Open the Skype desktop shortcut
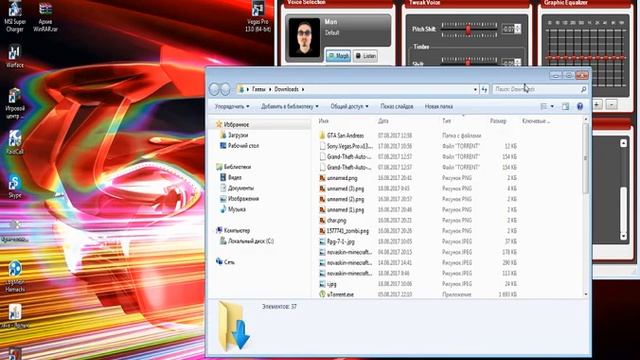Image resolution: width=640 pixels, height=360 pixels. coord(15,187)
